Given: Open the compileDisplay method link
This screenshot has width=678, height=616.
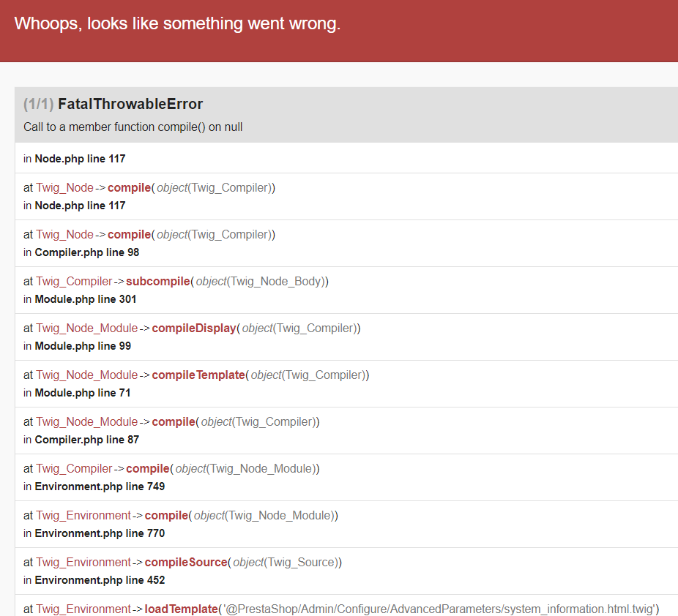Looking at the screenshot, I should point(194,328).
